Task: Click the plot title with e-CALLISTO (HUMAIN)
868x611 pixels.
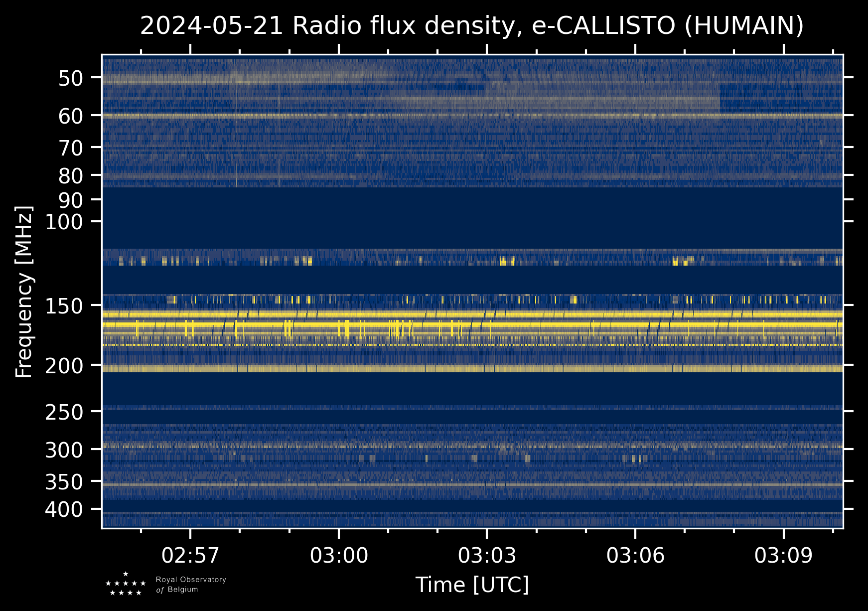Action: click(x=471, y=26)
